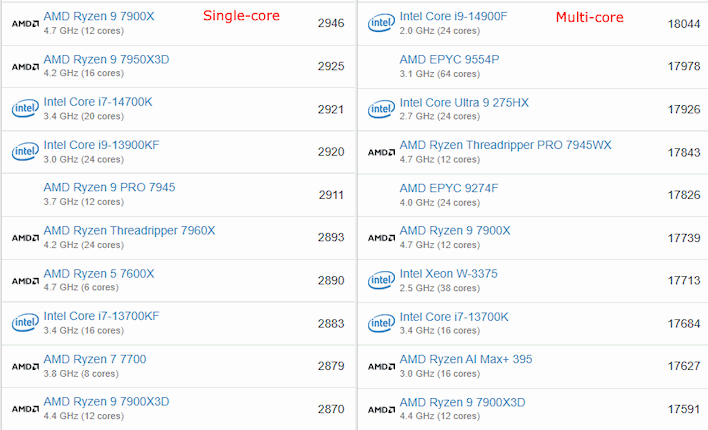Open the Intel Core i9-14900F link
Screen dimensions: 708x430
click(x=453, y=16)
